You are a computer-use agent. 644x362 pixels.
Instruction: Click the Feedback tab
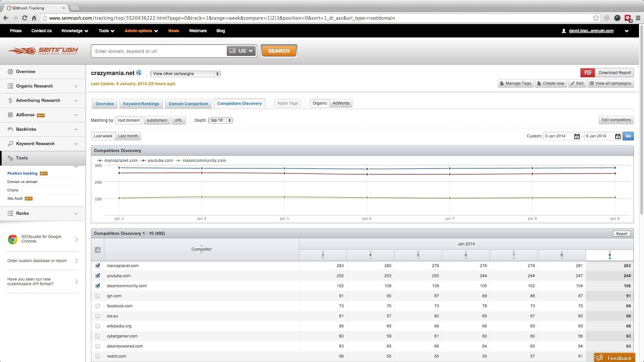pos(614,357)
